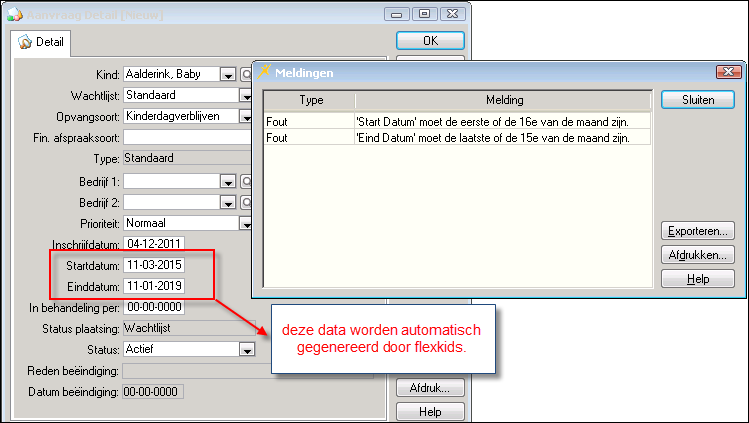Expand the Opvangsoort combo box
The width and height of the screenshot is (749, 423).
click(x=245, y=116)
